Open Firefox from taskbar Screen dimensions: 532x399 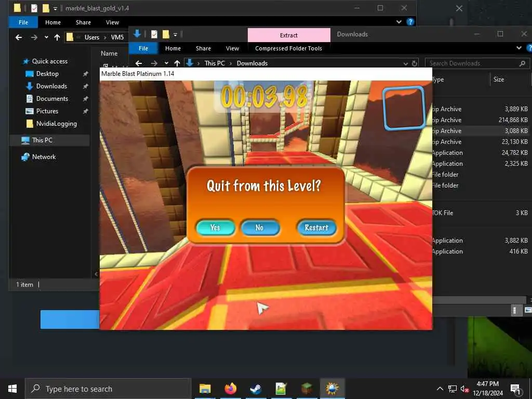230,389
